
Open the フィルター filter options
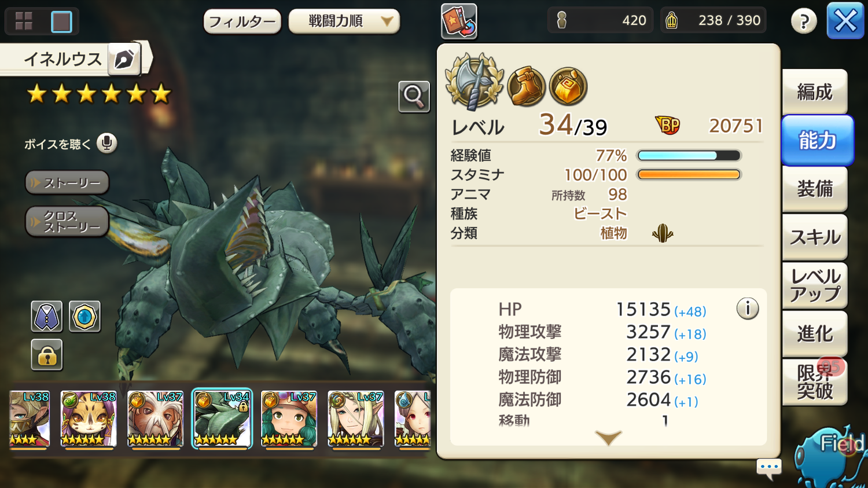pyautogui.click(x=242, y=22)
